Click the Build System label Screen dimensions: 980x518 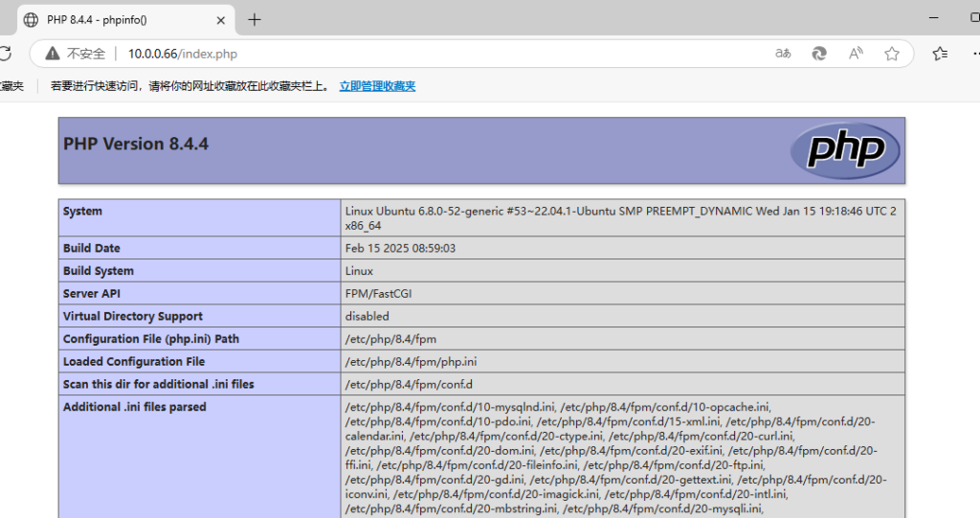click(x=99, y=271)
